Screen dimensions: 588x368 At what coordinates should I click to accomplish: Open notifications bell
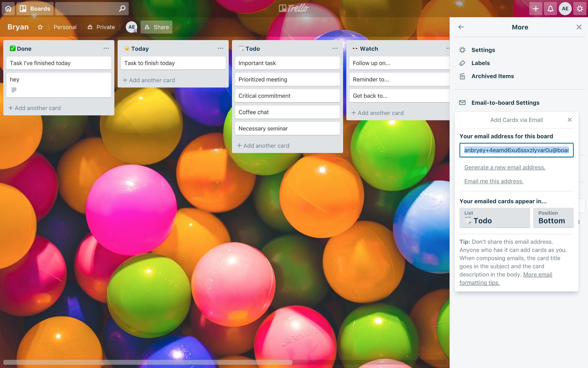pos(550,9)
